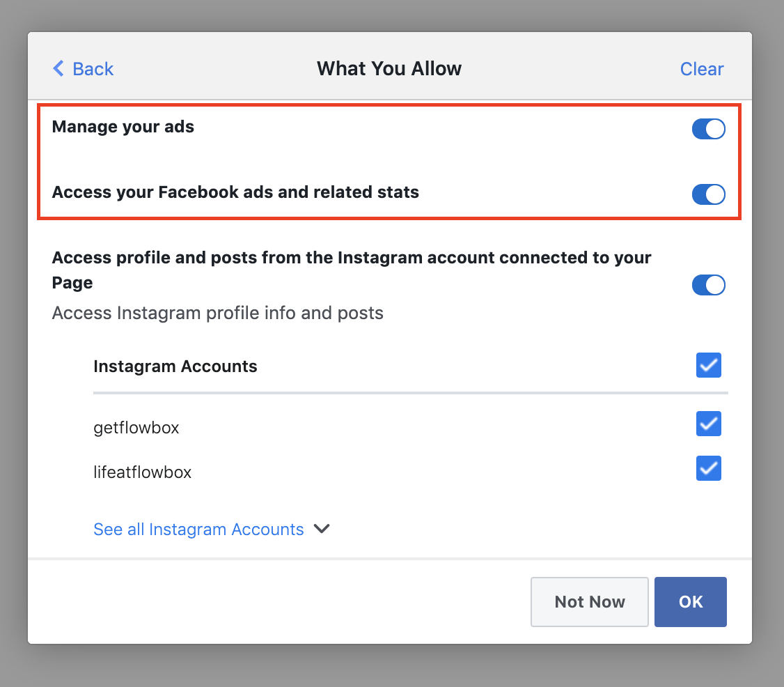Confirm with the OK button
784x687 pixels.
[690, 602]
